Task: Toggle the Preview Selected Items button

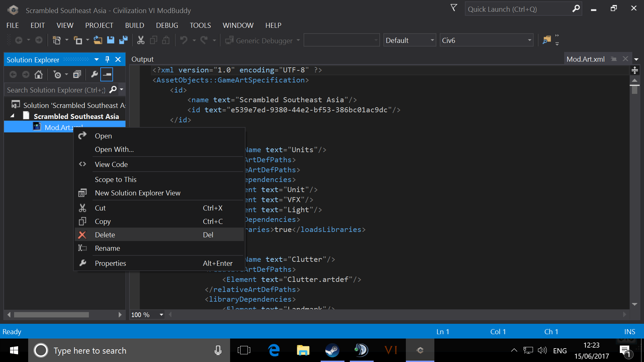Action: click(x=107, y=74)
